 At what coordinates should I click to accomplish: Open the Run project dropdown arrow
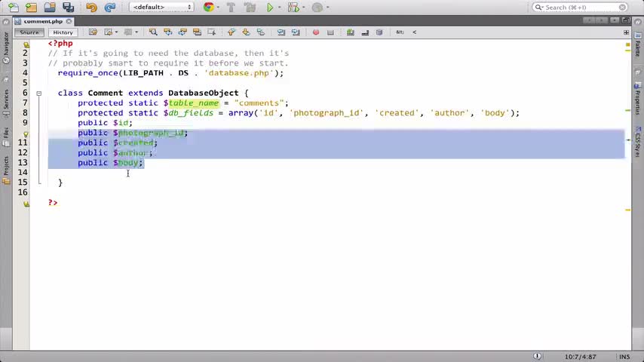click(280, 8)
